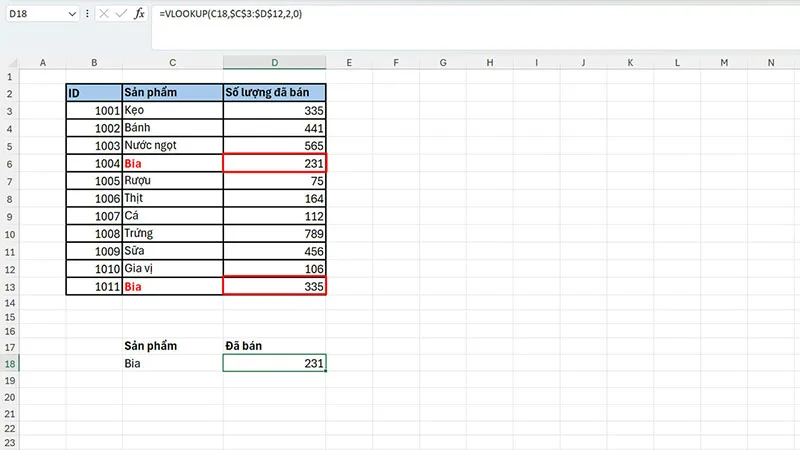
Task: Select the red 'Bia' cell in row 13
Action: (172, 287)
